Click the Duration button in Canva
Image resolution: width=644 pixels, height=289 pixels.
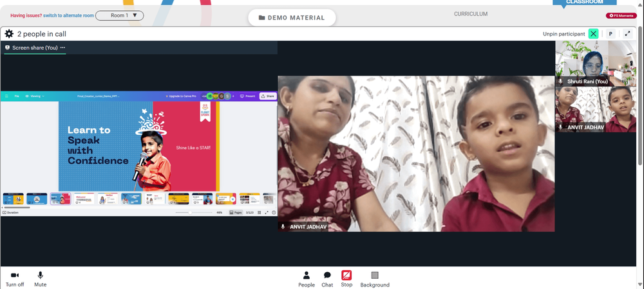point(10,212)
